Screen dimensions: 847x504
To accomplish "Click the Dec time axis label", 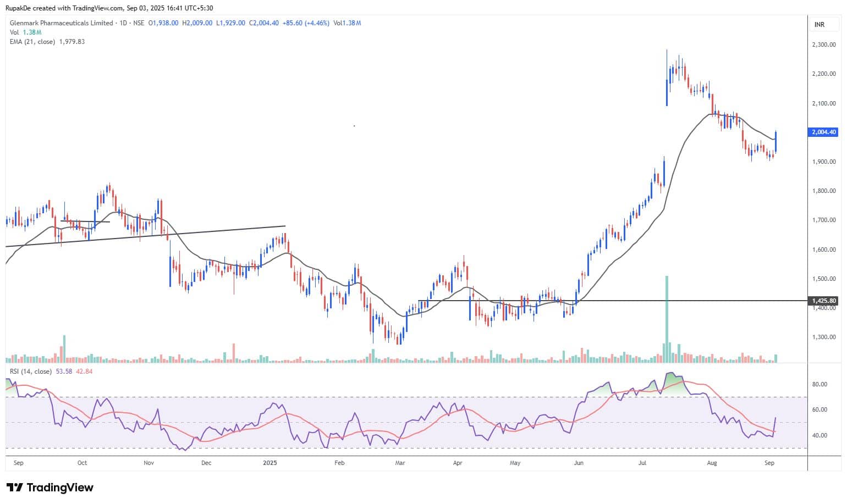I will click(206, 463).
